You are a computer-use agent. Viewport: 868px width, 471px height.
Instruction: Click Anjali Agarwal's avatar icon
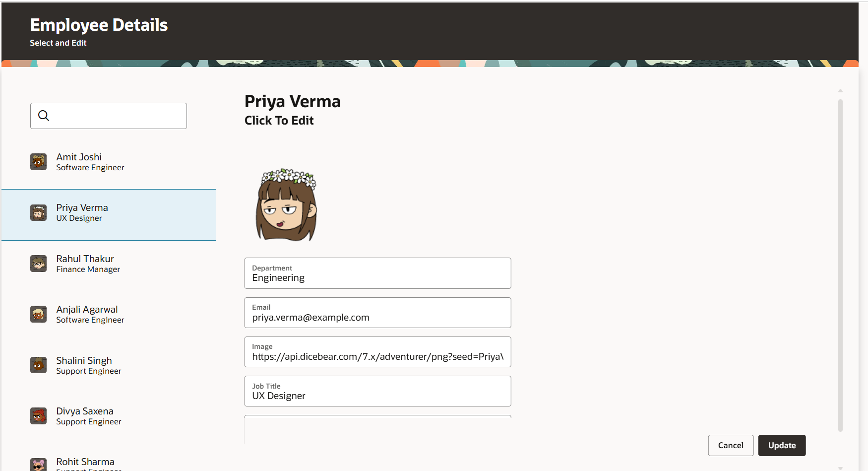pos(38,314)
